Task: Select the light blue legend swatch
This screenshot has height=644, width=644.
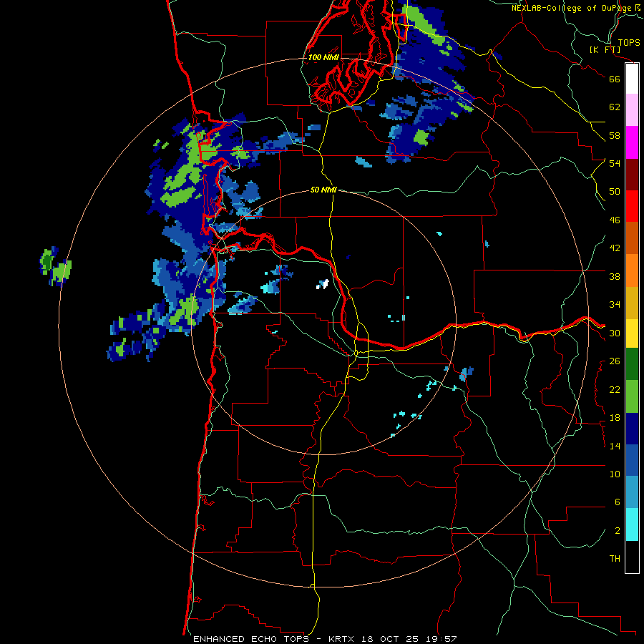Action: (x=632, y=492)
